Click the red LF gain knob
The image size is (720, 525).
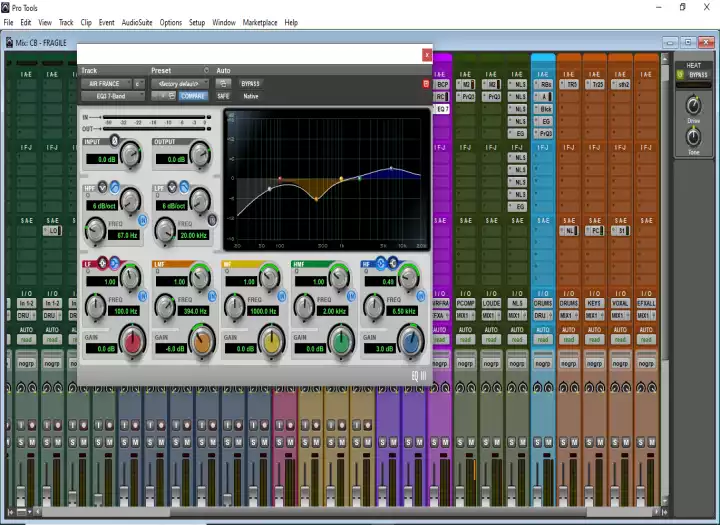click(x=133, y=342)
